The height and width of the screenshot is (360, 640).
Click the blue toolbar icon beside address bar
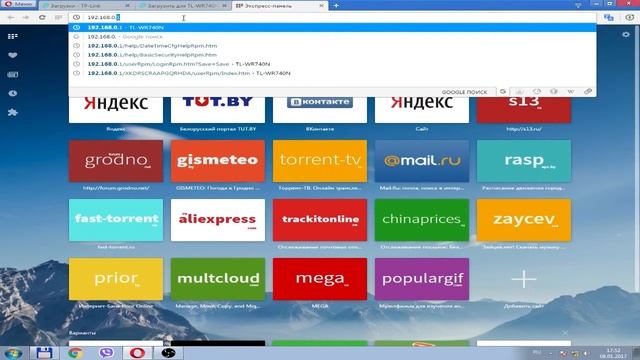click(609, 18)
